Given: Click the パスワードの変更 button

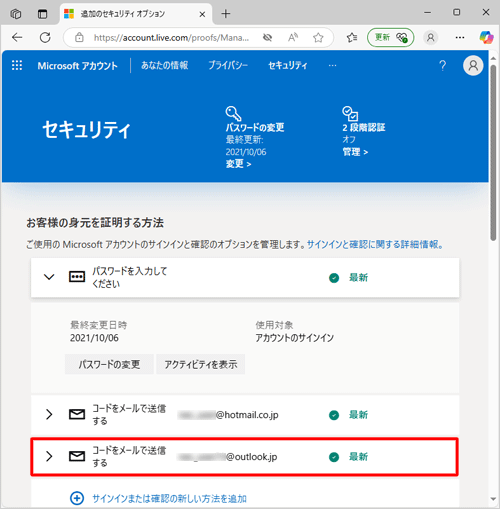Looking at the screenshot, I should pos(109,364).
